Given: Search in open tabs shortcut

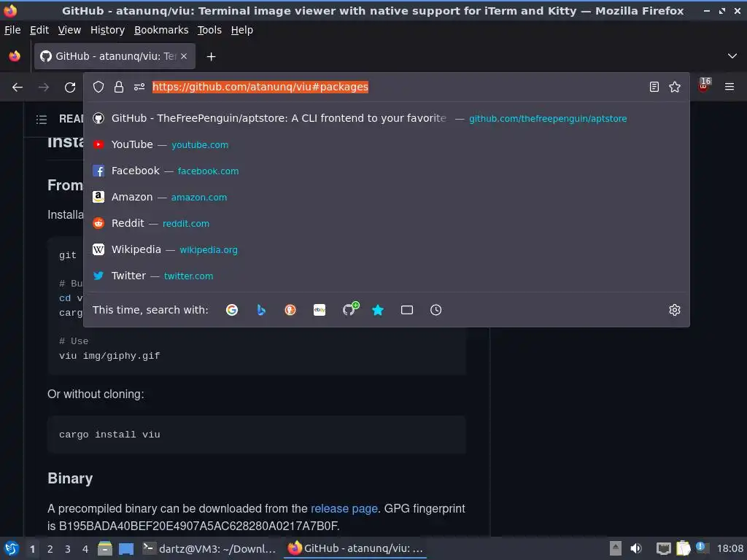Looking at the screenshot, I should tap(407, 310).
